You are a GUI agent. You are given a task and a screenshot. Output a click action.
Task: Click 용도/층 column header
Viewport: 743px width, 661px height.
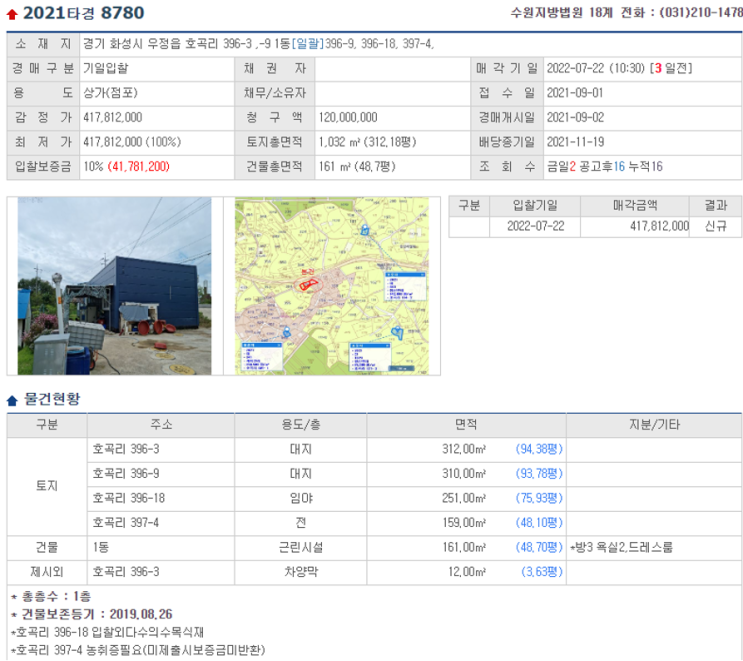point(301,425)
